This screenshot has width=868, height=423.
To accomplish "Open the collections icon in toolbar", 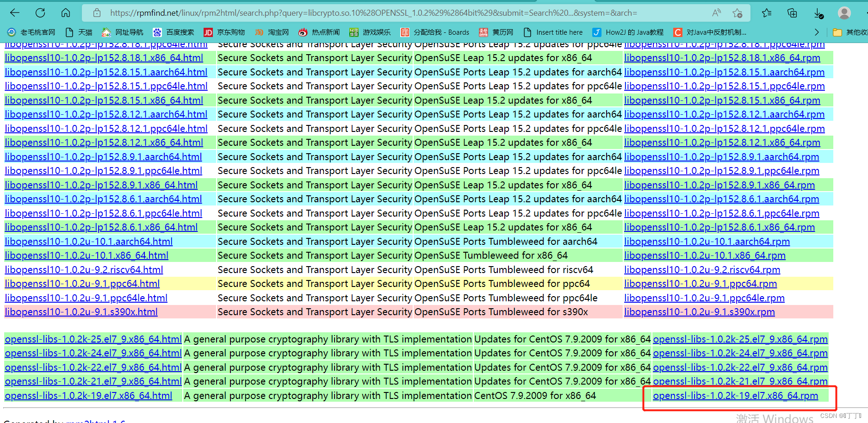I will 792,13.
